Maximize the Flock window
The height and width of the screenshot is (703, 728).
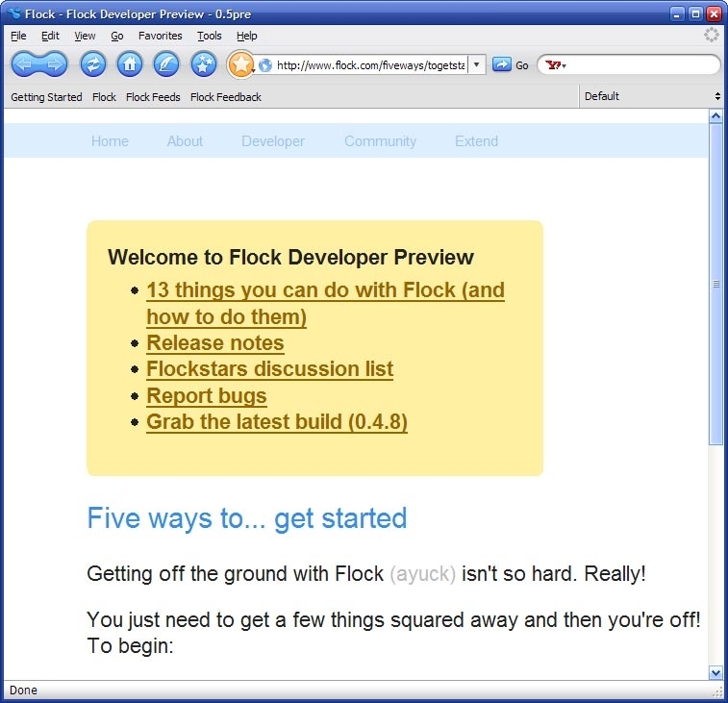(695, 13)
